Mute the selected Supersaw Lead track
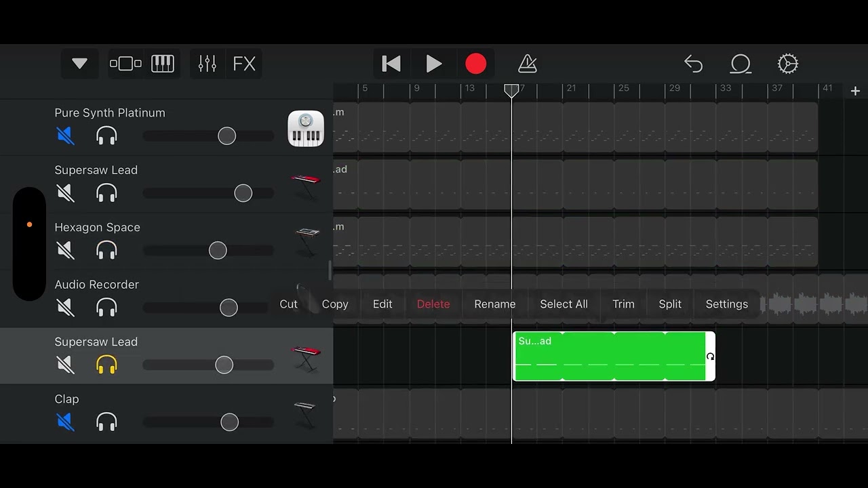The image size is (868, 488). (x=66, y=365)
